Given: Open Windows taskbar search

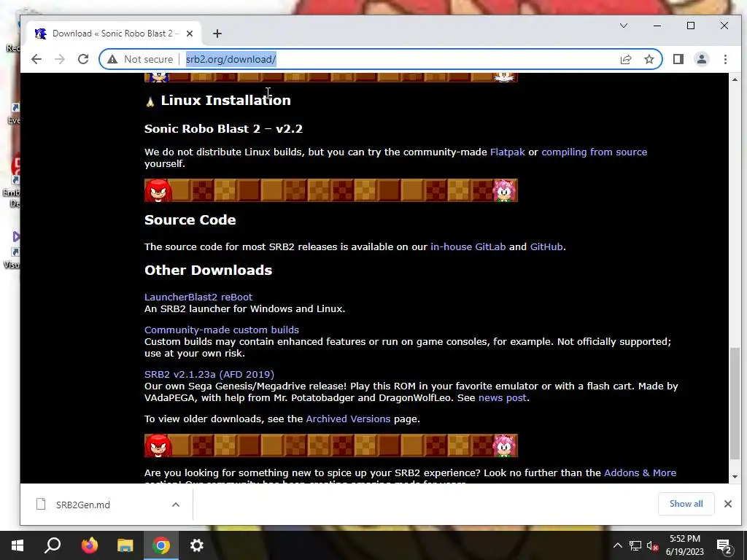Looking at the screenshot, I should [53, 545].
